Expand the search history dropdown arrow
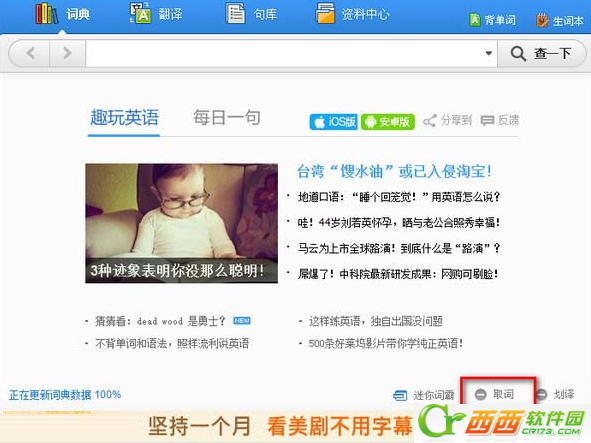 [488, 53]
